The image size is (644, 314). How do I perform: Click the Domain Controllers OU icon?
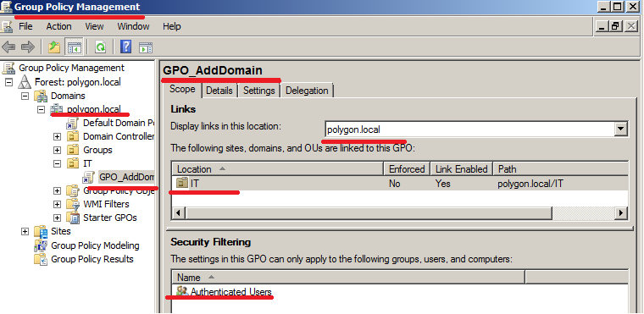tap(73, 136)
